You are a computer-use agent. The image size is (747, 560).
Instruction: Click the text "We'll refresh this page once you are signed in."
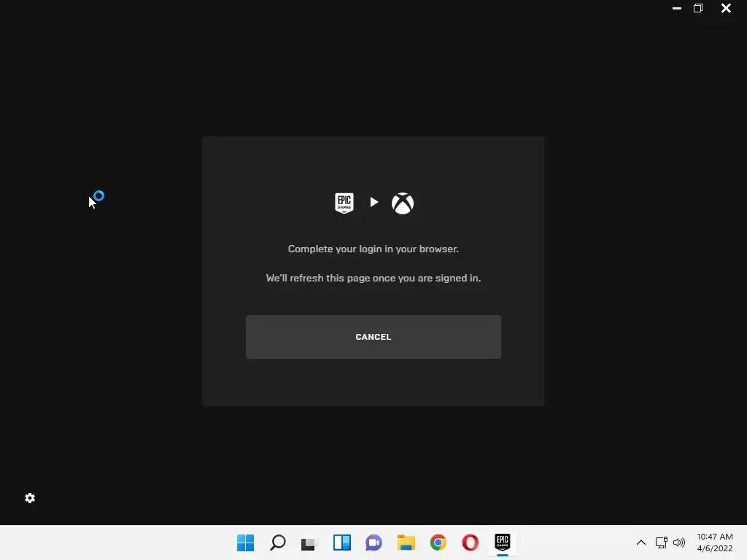[x=373, y=278]
